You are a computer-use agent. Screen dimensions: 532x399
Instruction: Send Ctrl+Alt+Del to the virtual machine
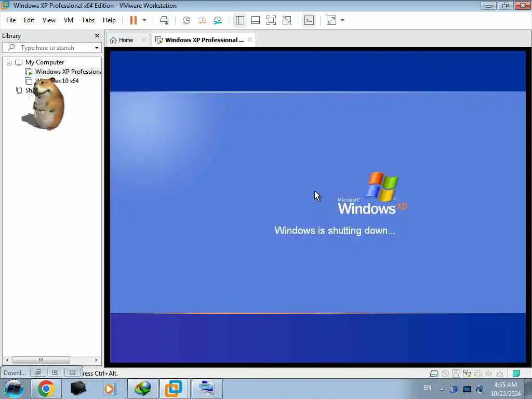click(x=164, y=20)
